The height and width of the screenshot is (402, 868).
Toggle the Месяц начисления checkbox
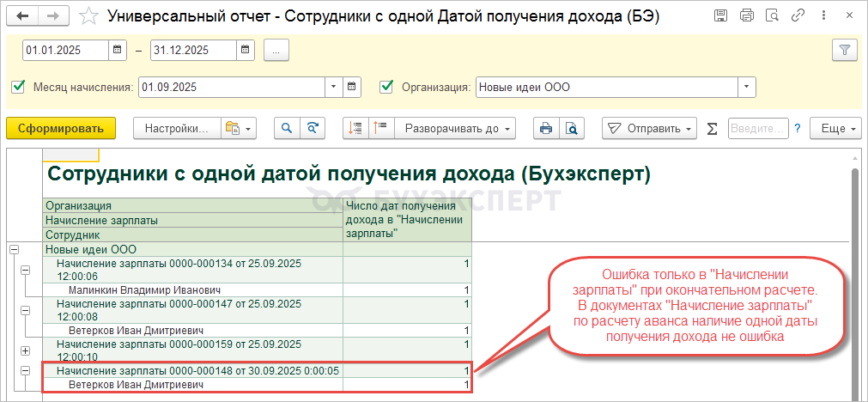click(x=18, y=87)
